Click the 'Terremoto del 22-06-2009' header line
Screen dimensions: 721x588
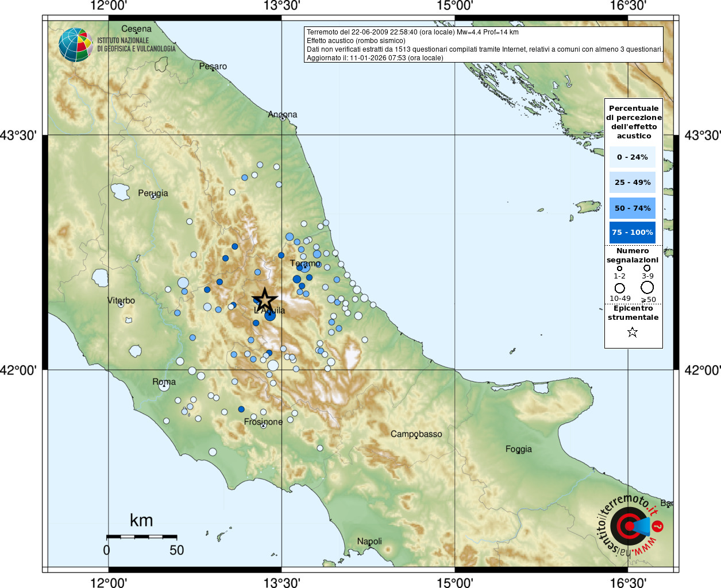412,32
